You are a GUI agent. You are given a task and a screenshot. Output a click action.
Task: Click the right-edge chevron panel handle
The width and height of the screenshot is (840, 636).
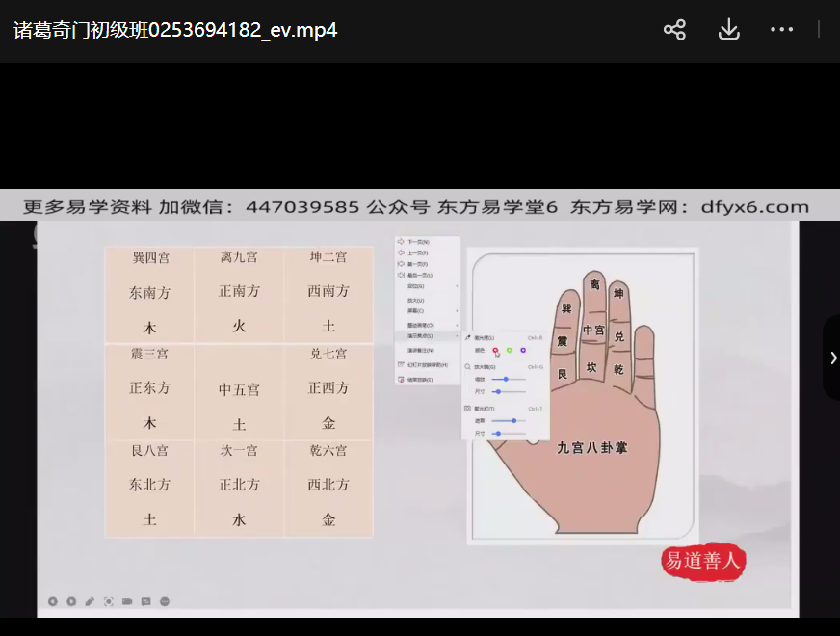[x=832, y=358]
